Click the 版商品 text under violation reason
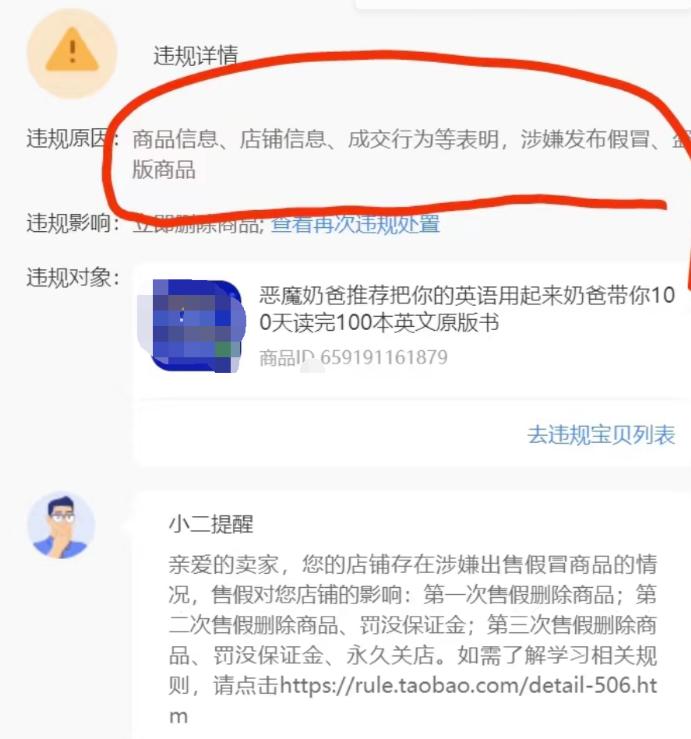Viewport: 691px width, 739px height. tap(164, 170)
